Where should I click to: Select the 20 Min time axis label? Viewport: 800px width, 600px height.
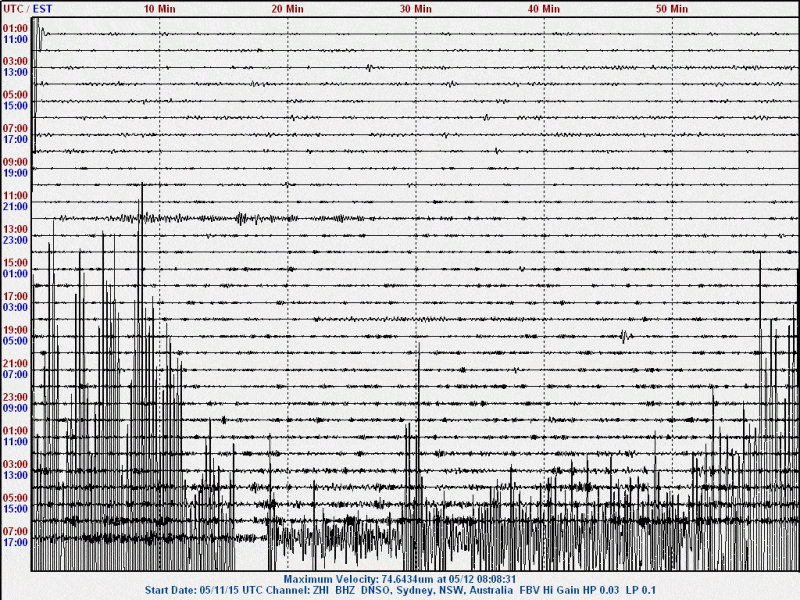click(x=287, y=9)
